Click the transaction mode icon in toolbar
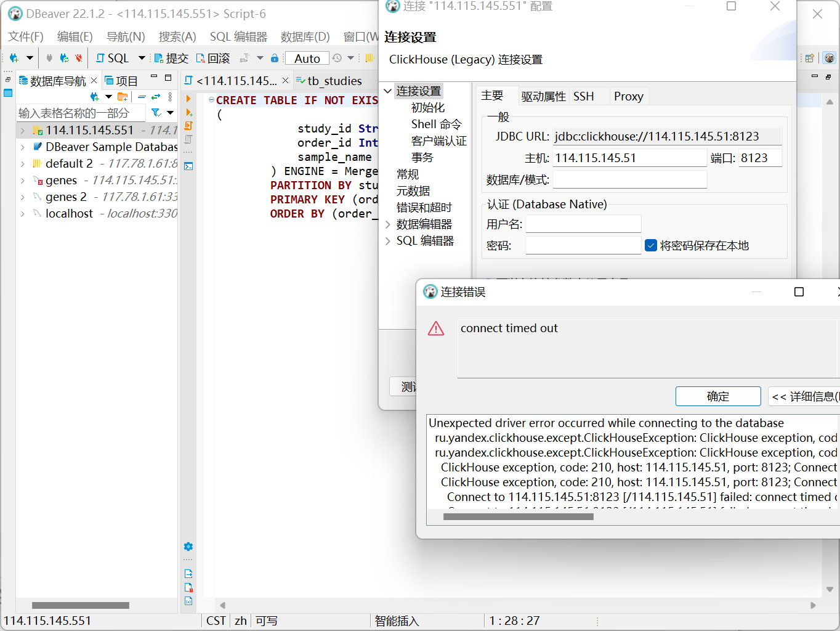Screen dimensions: 840x631 point(244,58)
